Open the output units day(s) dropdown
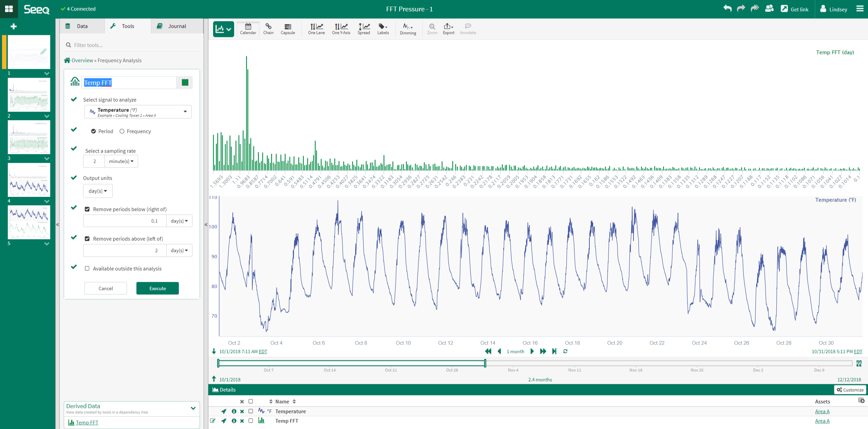868x429 pixels. [x=98, y=191]
